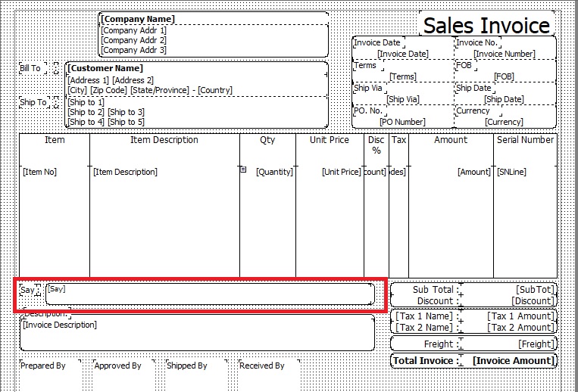Viewport: 578px width, 392px height.
Task: Click the [Invoice Description] field
Action: tap(61, 325)
